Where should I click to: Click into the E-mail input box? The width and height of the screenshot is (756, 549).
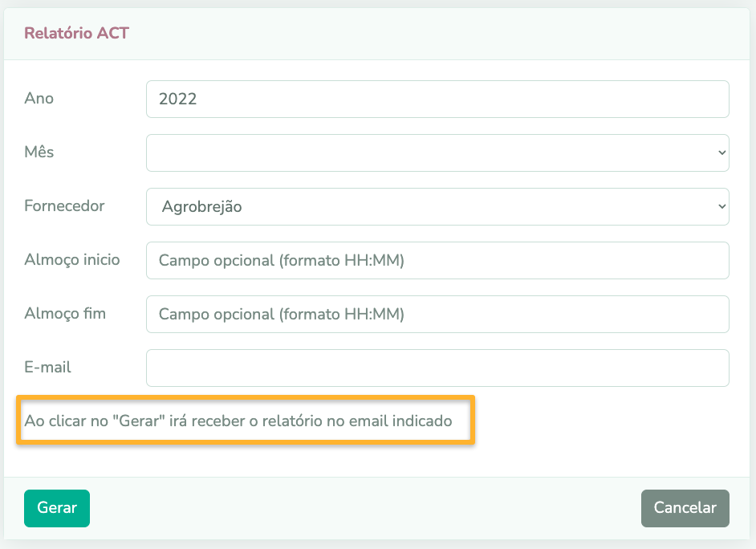click(x=437, y=368)
